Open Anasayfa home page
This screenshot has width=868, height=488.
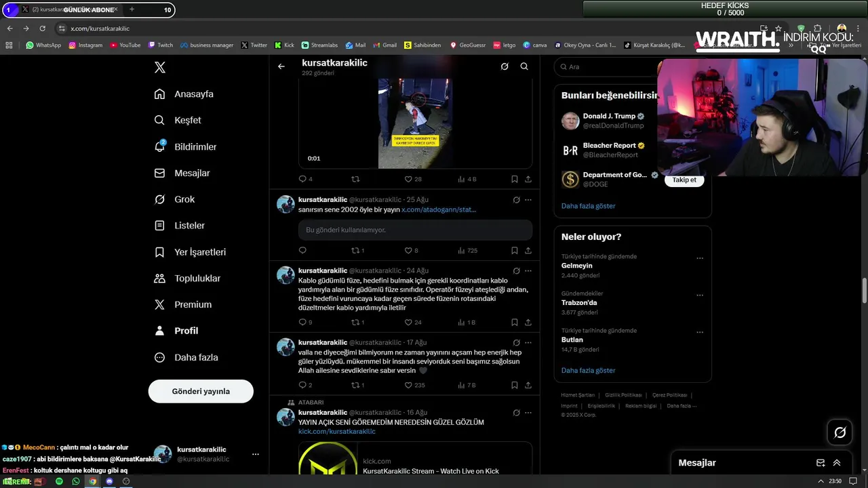(184, 94)
